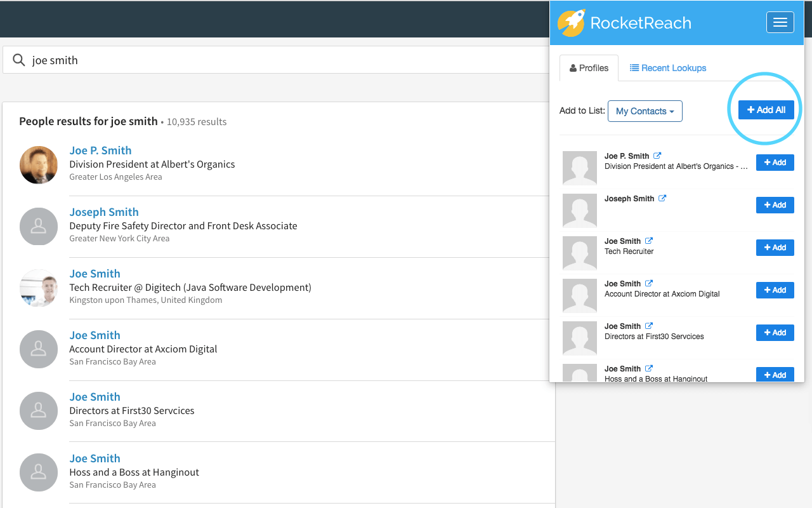
Task: Add Joe P. Smith to the list
Action: point(775,163)
